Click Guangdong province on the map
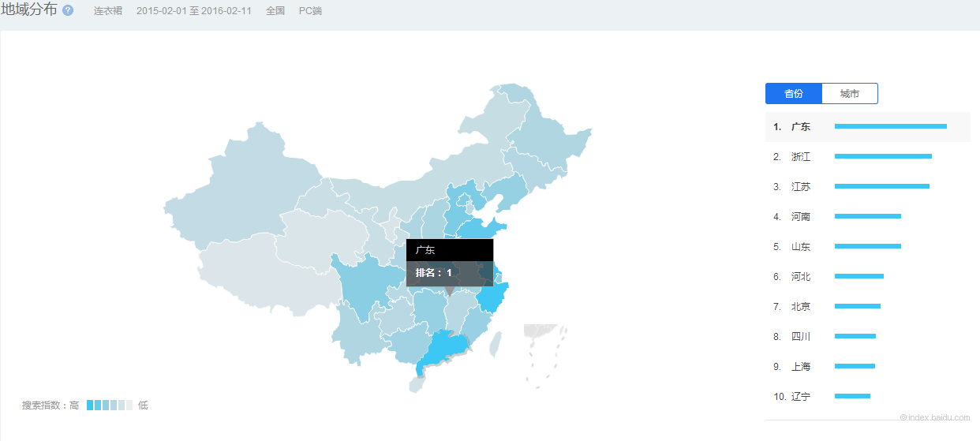980x441 pixels. (x=446, y=347)
